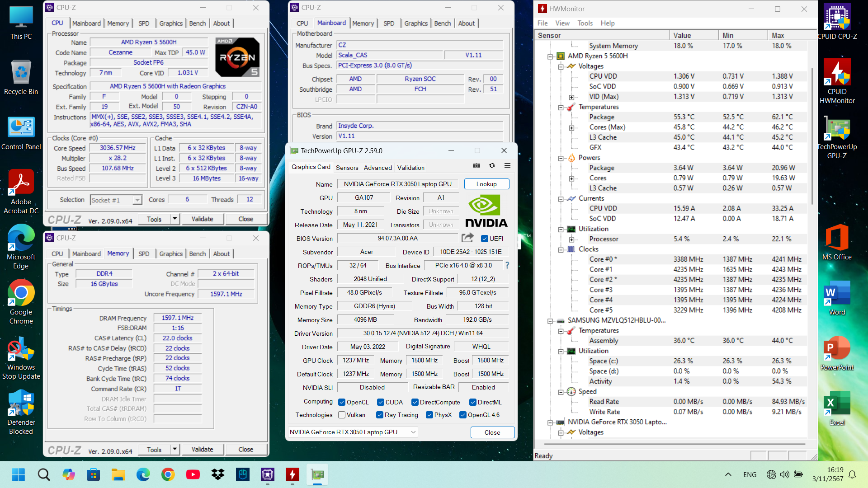Open Word desktop shortcut
868x488 pixels.
pyautogui.click(x=837, y=298)
